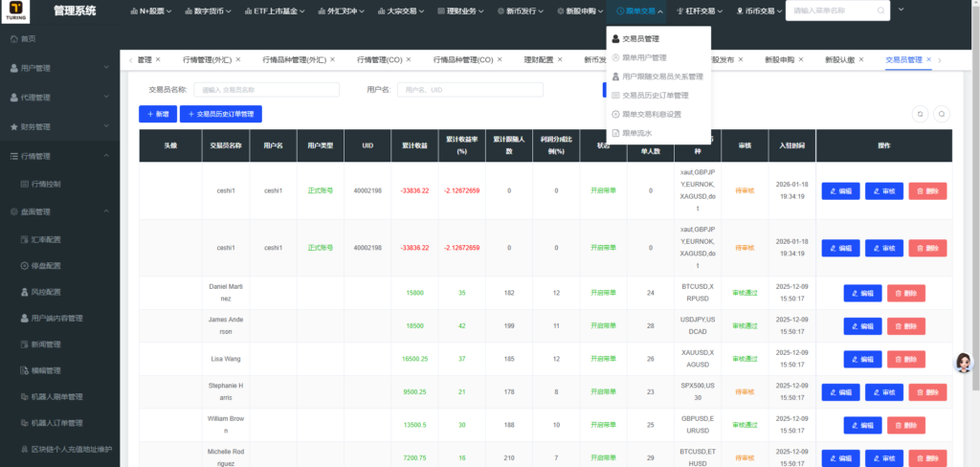Edit the Daniel Martinez trader row
Screen dimensions: 980x467
[862, 293]
